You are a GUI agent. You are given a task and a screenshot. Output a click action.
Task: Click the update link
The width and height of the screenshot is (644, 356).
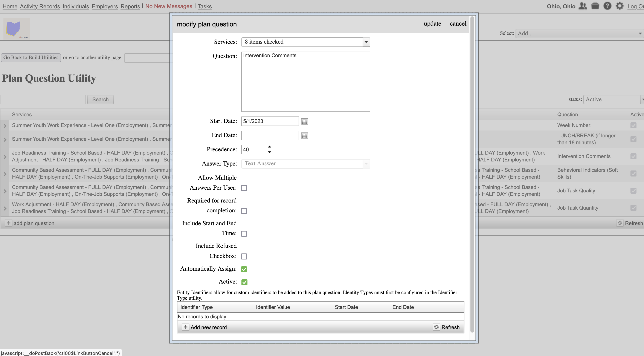pyautogui.click(x=432, y=23)
